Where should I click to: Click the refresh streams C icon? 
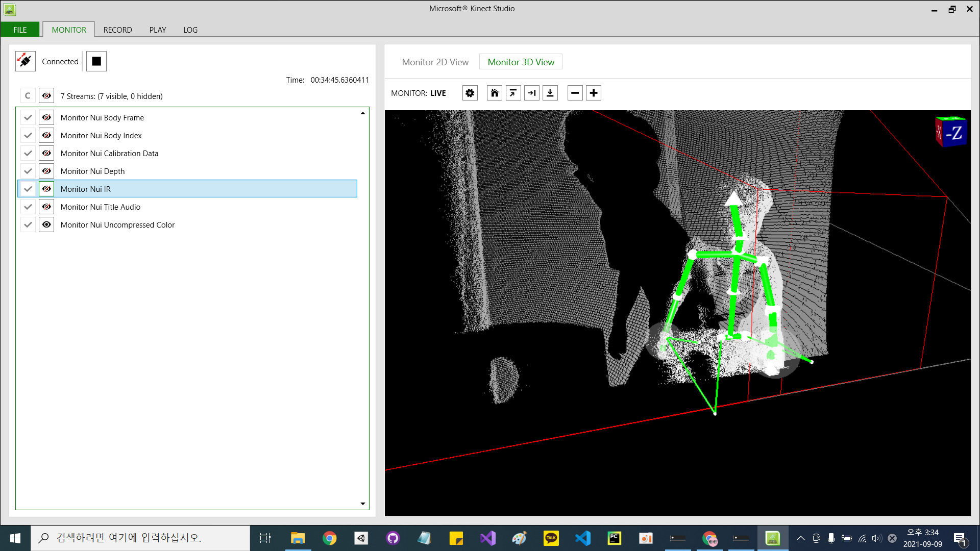(28, 96)
